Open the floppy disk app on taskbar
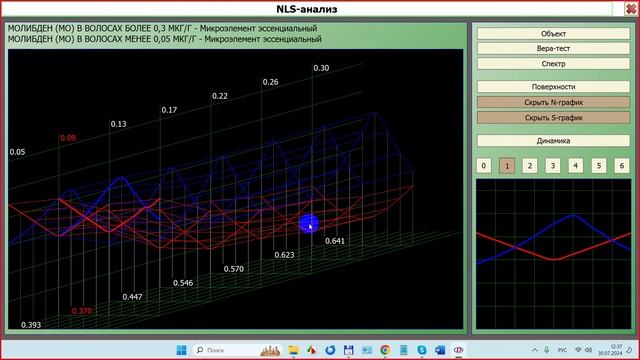Viewport: 640px width, 360px height. tap(349, 350)
